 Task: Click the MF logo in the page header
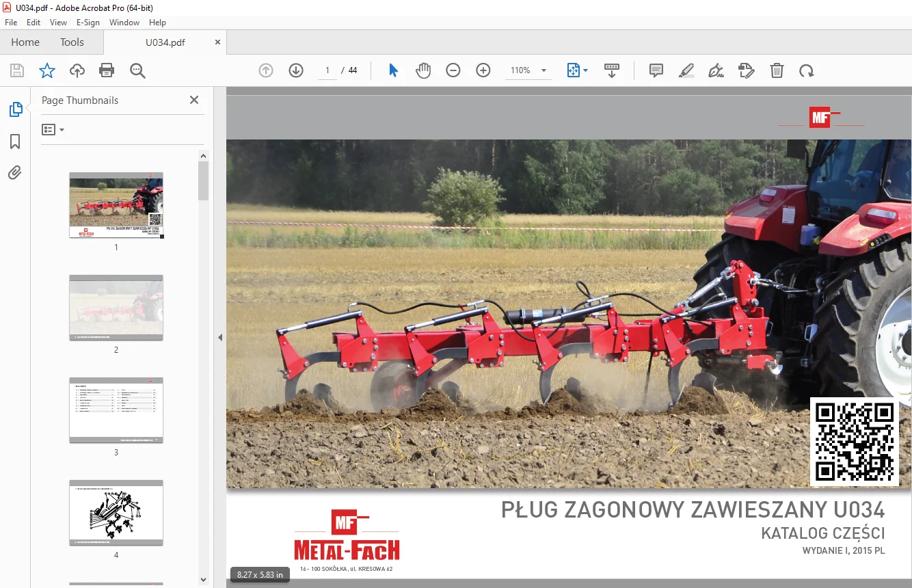821,118
